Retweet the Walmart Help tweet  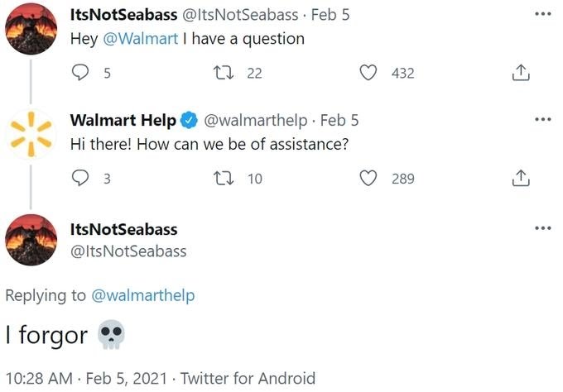pyautogui.click(x=224, y=179)
